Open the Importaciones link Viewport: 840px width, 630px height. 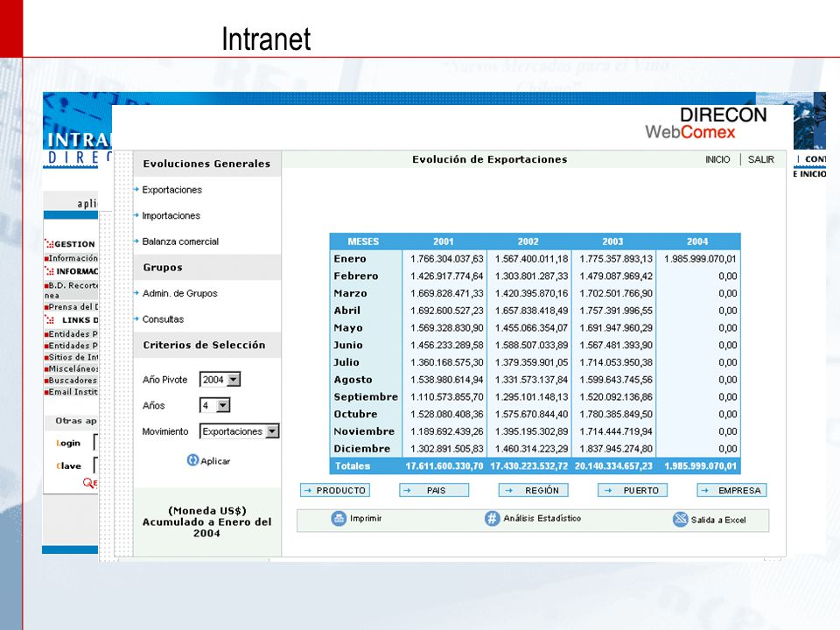pyautogui.click(x=171, y=215)
